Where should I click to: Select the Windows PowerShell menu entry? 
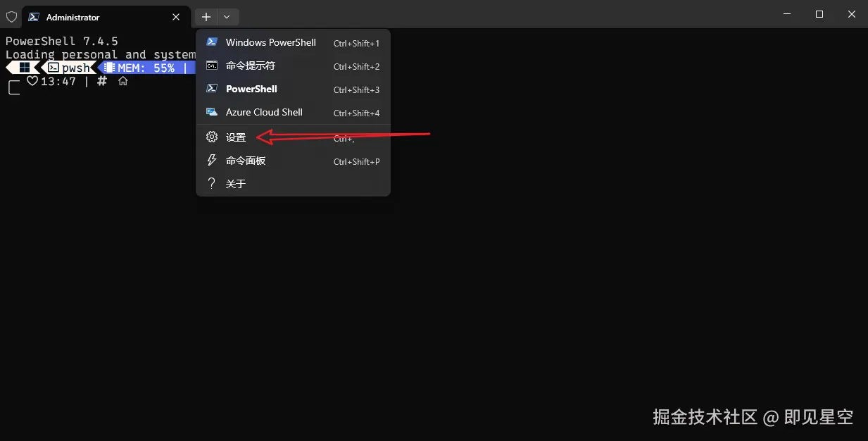(270, 42)
